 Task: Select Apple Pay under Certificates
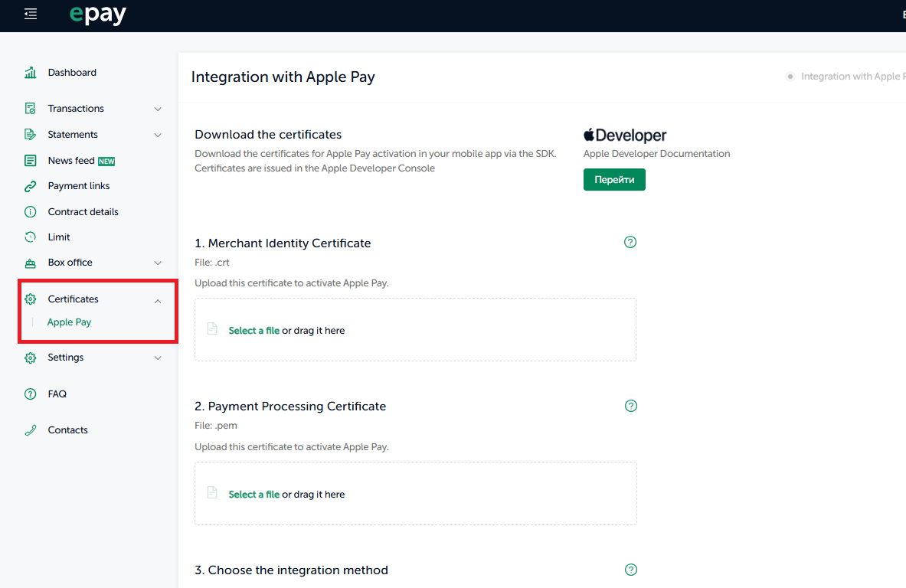(x=70, y=322)
